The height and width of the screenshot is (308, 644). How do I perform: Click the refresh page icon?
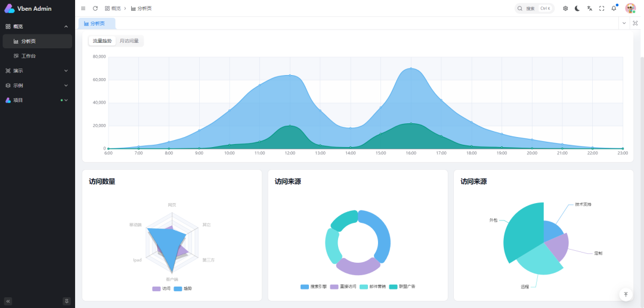pyautogui.click(x=95, y=8)
